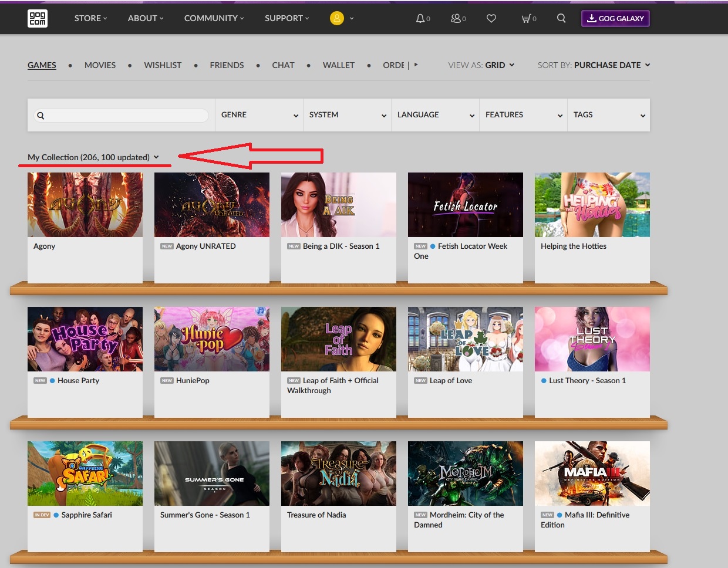The height and width of the screenshot is (568, 728).
Task: Click the arrow to scroll account tabs right
Action: click(416, 65)
